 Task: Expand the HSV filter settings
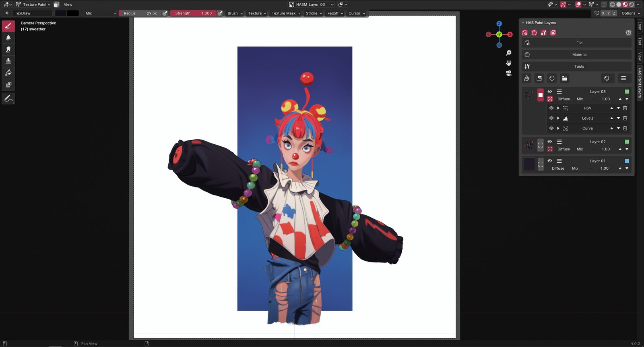click(558, 108)
